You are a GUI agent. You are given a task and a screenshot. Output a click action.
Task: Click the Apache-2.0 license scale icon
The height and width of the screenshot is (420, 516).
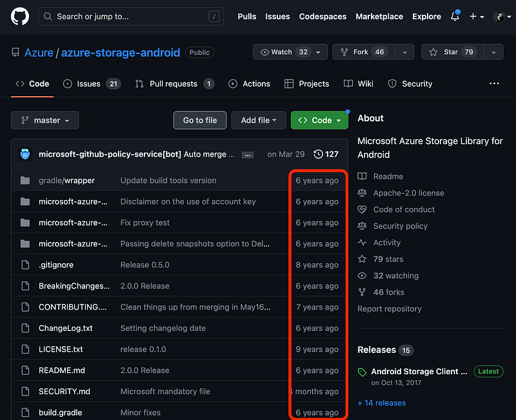[362, 193]
